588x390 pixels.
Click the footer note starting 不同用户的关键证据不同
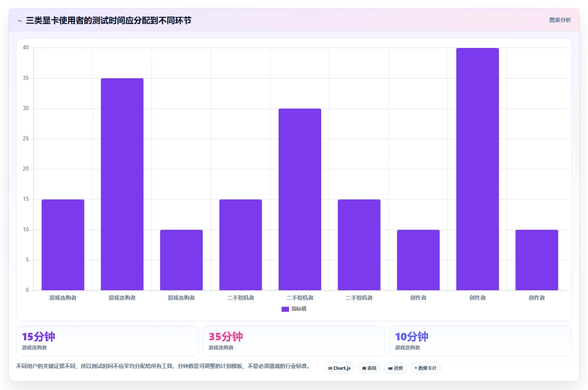tap(163, 366)
